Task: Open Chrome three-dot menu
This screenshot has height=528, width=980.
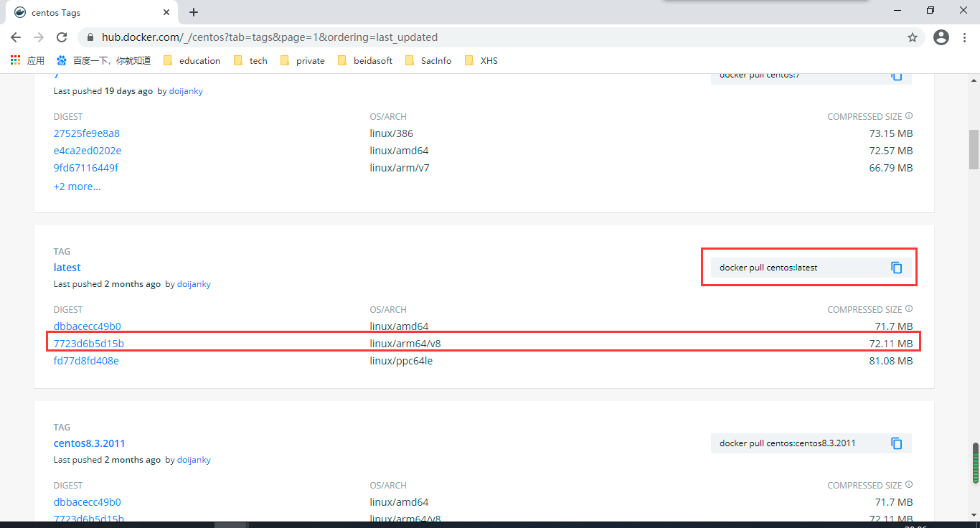Action: [965, 37]
